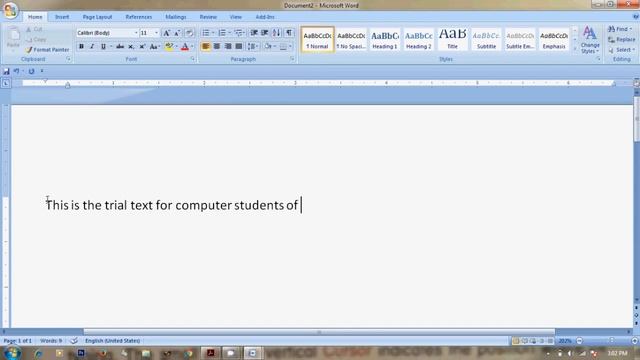Open Change Styles dropdown
This screenshot has width=640, height=360.
coord(590,40)
